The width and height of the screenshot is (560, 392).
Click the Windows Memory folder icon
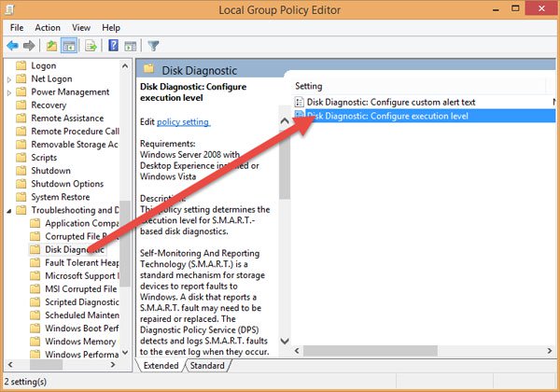(x=35, y=342)
